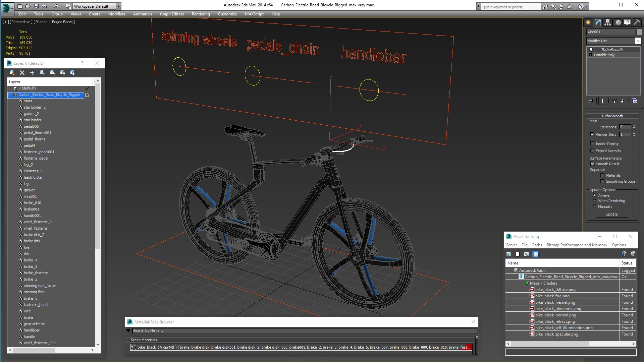Open the Graph Editors menu

click(172, 14)
